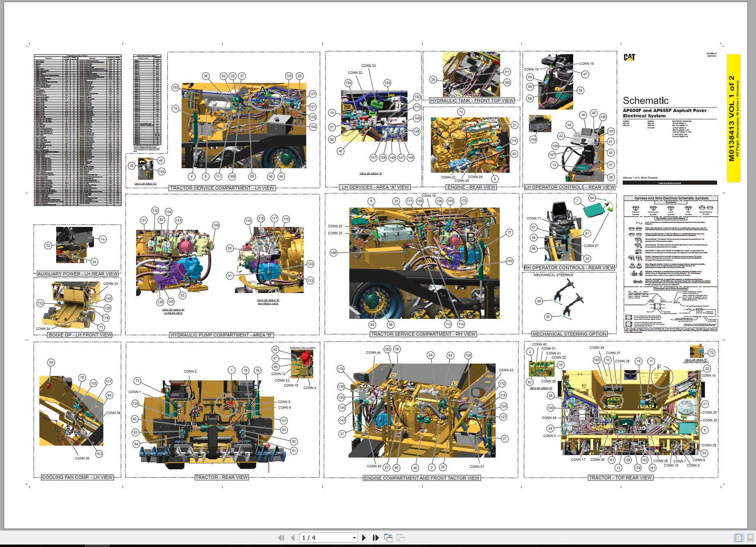Click the 'CONN 47' label
756x547 pixels.
(477, 467)
